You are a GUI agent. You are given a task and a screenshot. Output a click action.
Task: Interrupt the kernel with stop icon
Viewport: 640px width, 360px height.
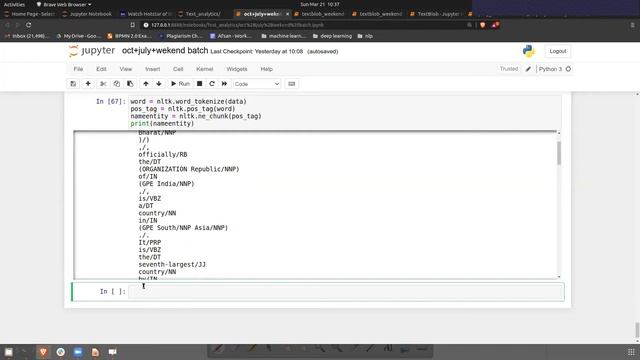(200, 84)
